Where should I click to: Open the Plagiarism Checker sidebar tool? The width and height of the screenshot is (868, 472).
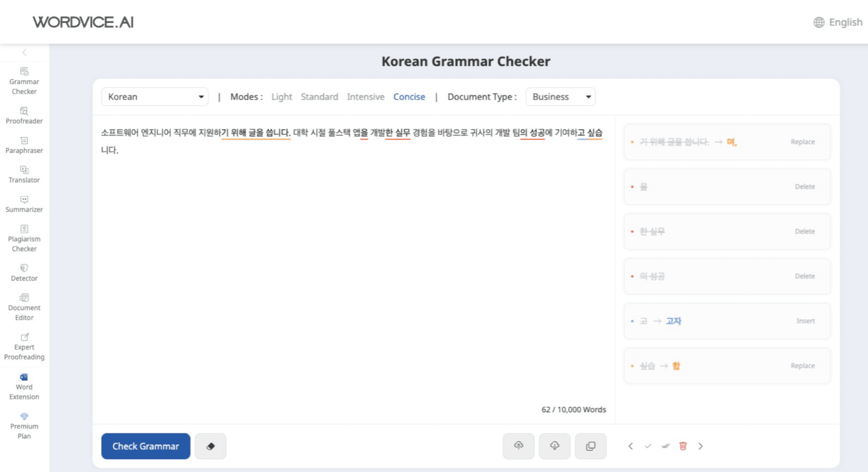point(24,238)
